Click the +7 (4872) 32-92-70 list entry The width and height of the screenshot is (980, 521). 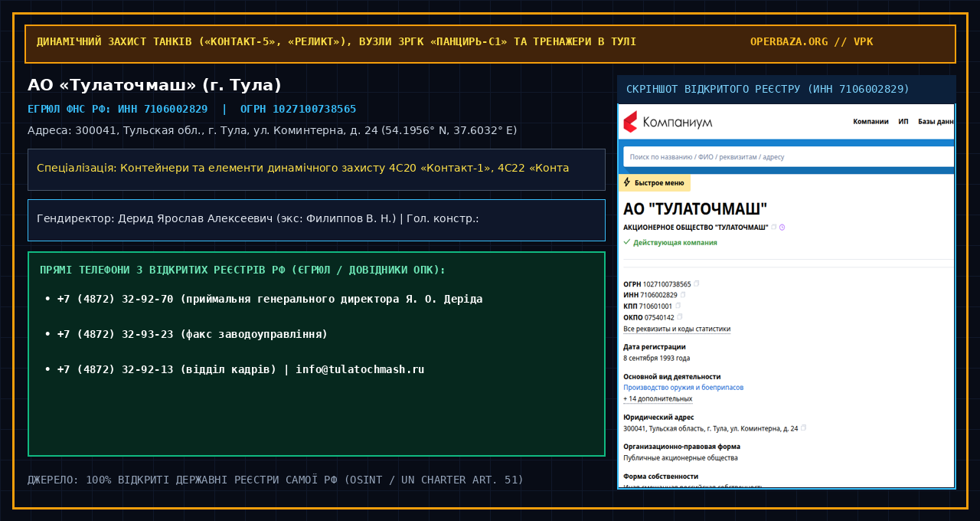(x=263, y=299)
